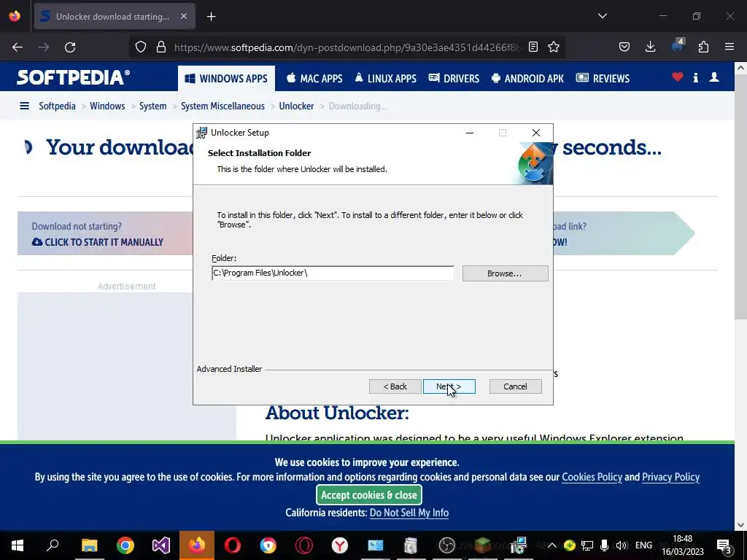Minimize the Unlocker Setup window
Image resolution: width=747 pixels, height=560 pixels.
point(470,133)
